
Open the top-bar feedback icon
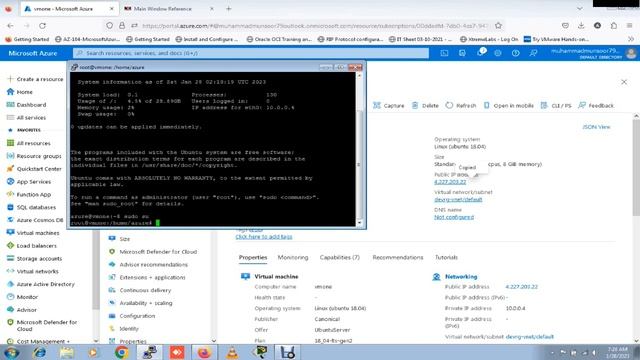point(533,53)
